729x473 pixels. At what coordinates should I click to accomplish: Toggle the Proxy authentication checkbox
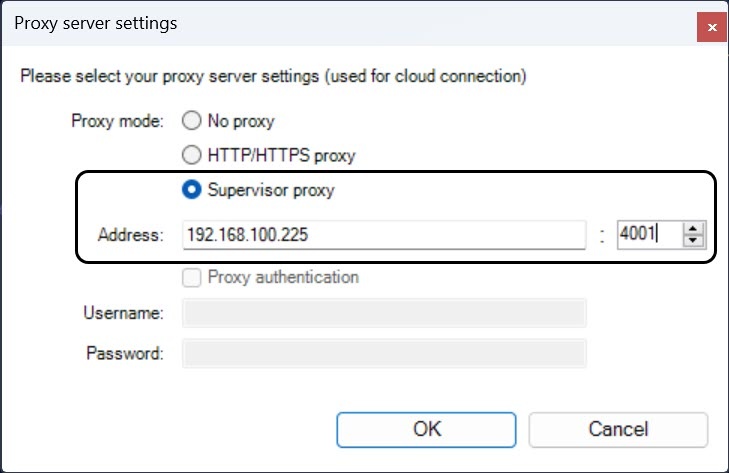190,277
